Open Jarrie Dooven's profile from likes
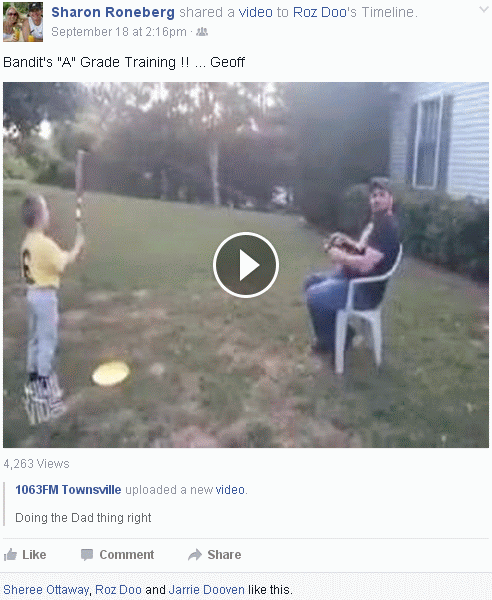 click(x=206, y=589)
